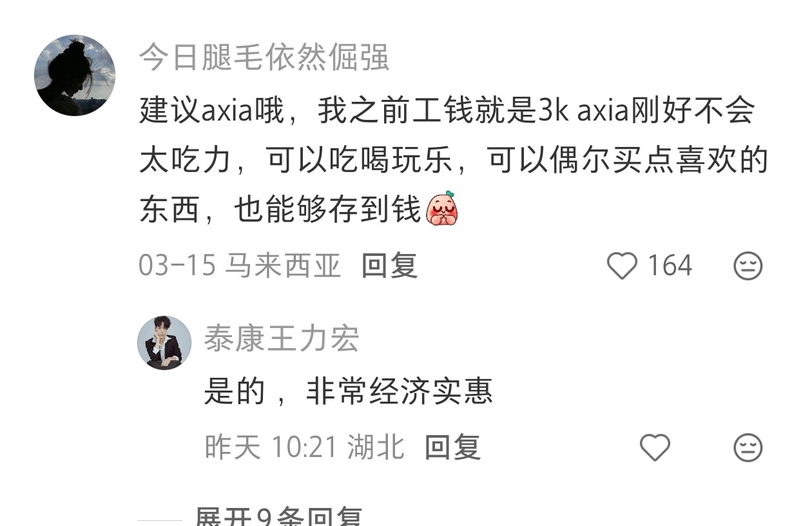Open the avatar of 今日腿毛依然倔强
The width and height of the screenshot is (812, 526).
click(x=75, y=75)
